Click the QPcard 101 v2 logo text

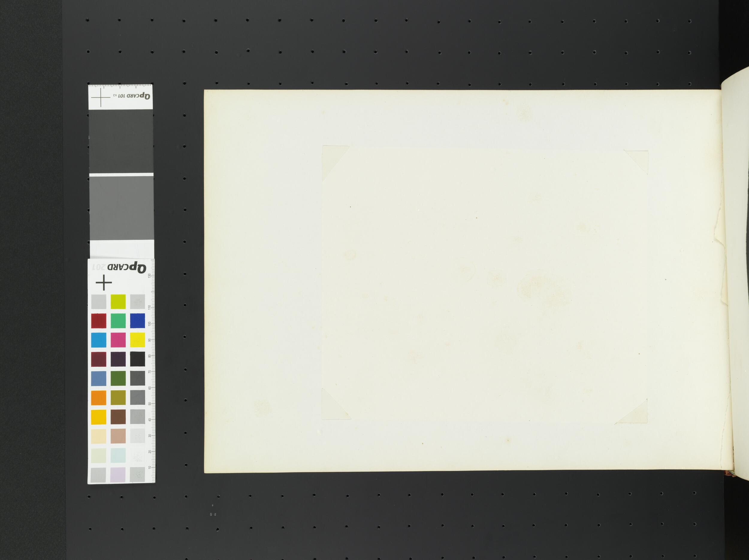pos(132,96)
